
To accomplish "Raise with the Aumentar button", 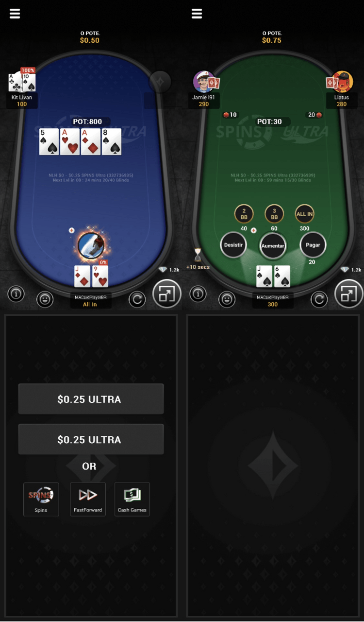I will pyautogui.click(x=273, y=245).
